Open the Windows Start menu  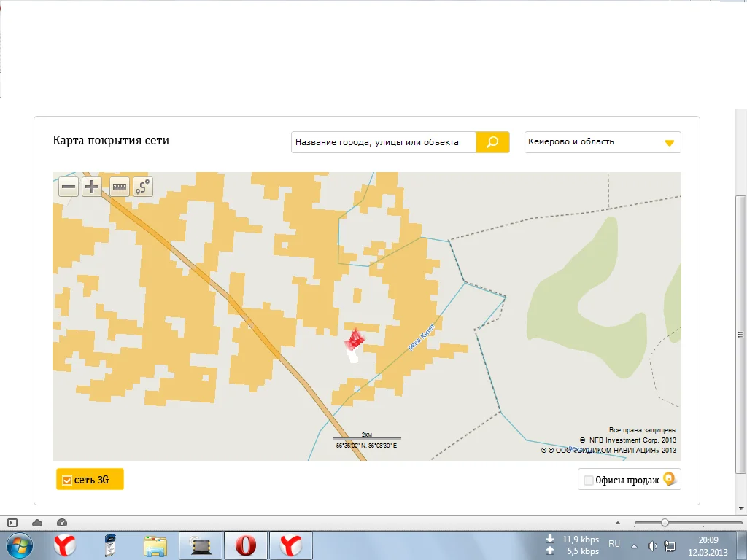19,545
